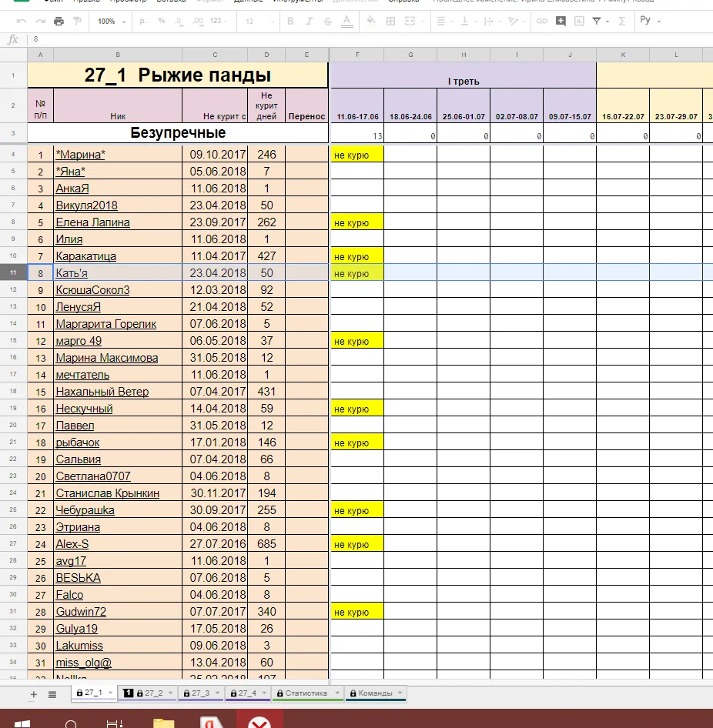713x728 pixels.
Task: Show the all sheets list
Action: tap(52, 695)
